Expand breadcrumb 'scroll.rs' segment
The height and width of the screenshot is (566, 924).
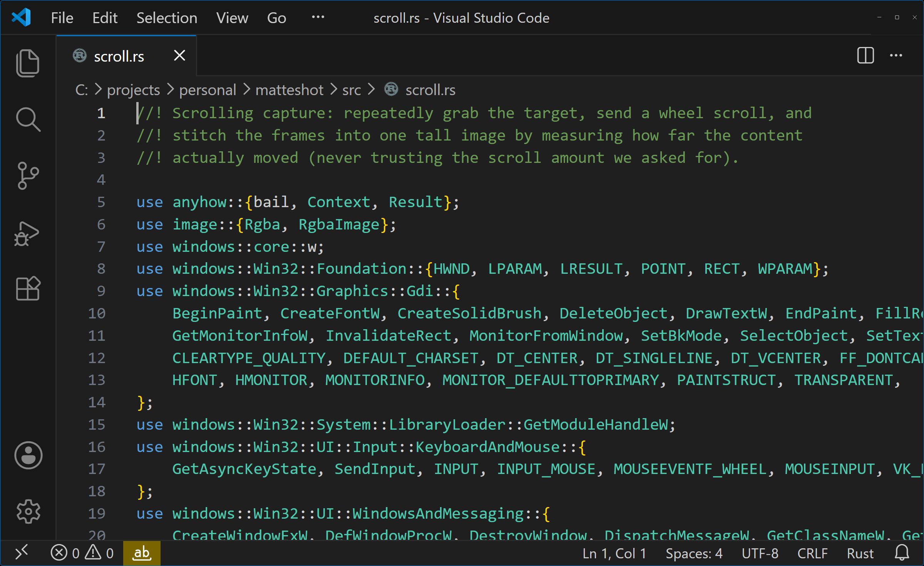point(430,90)
